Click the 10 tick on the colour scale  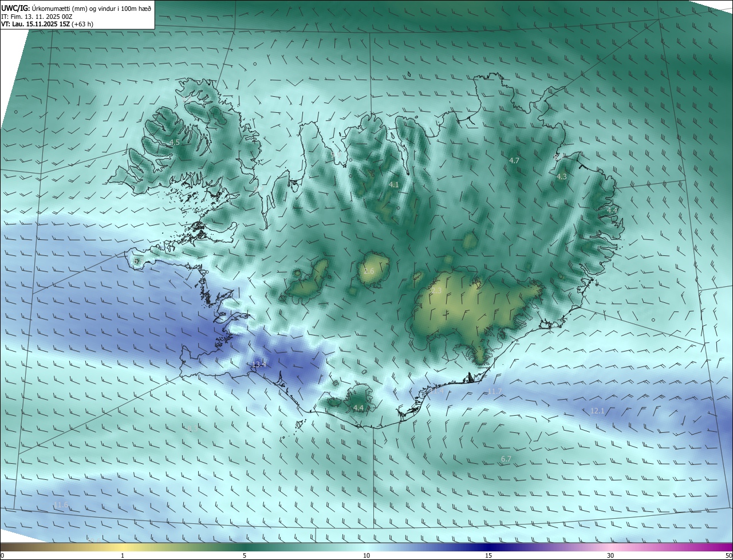point(366,555)
